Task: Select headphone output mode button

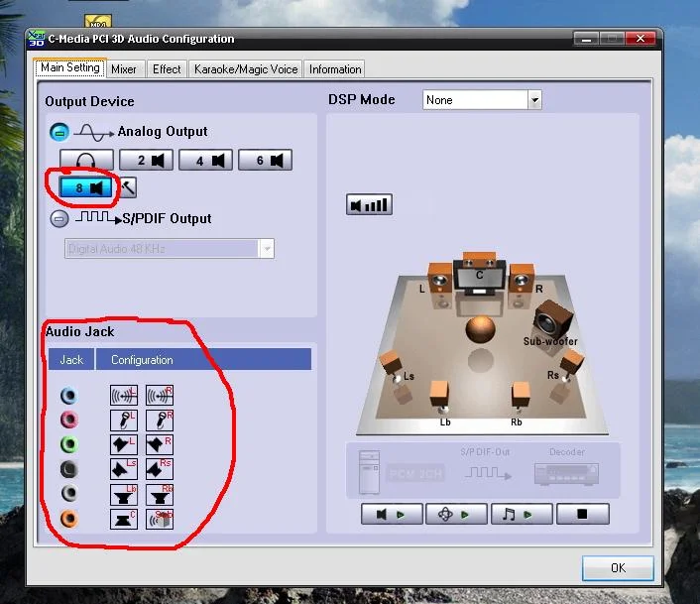Action: coord(86,160)
